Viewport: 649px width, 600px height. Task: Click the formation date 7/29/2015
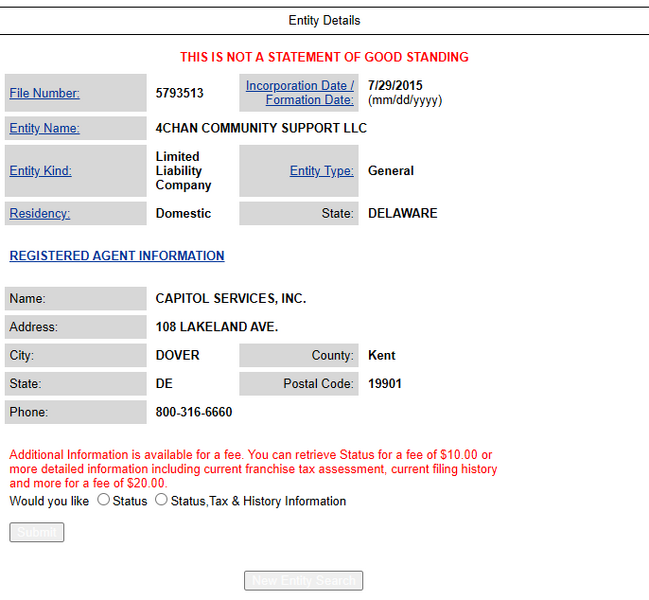tap(395, 86)
